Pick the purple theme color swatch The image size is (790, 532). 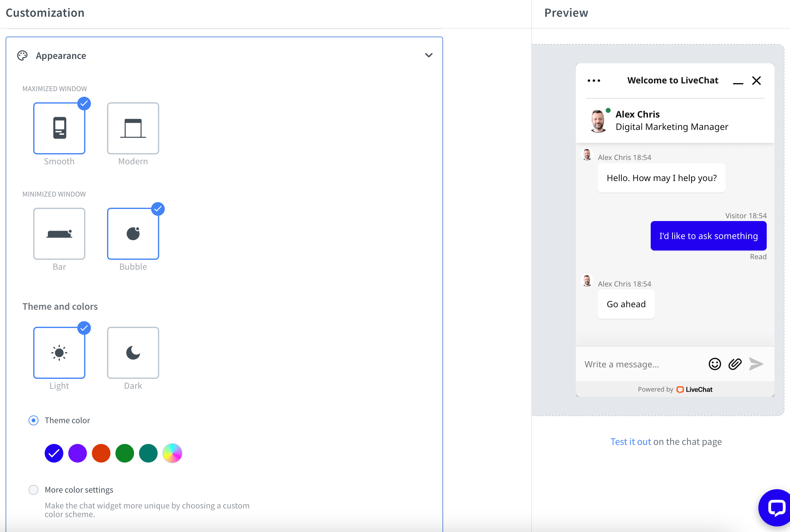(x=77, y=453)
